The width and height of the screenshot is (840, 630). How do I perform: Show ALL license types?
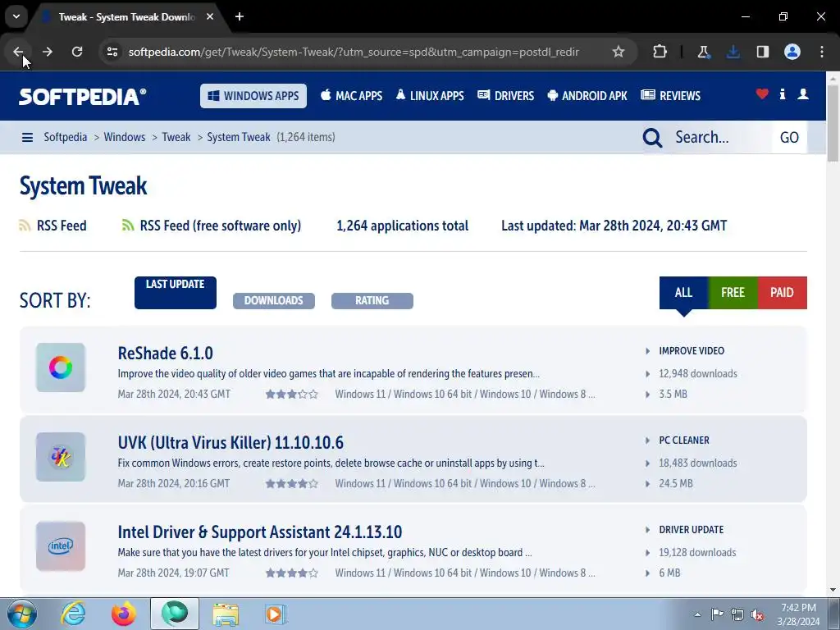click(683, 293)
